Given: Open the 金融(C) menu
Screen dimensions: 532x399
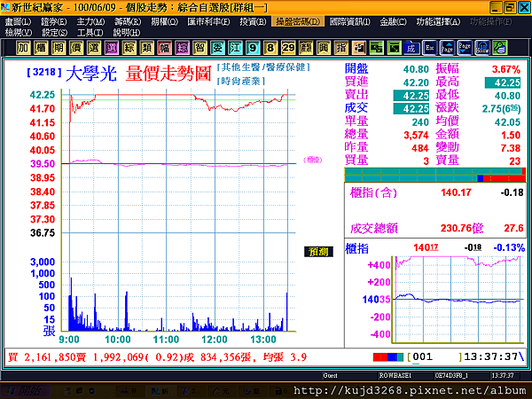Looking at the screenshot, I should click(x=393, y=22).
